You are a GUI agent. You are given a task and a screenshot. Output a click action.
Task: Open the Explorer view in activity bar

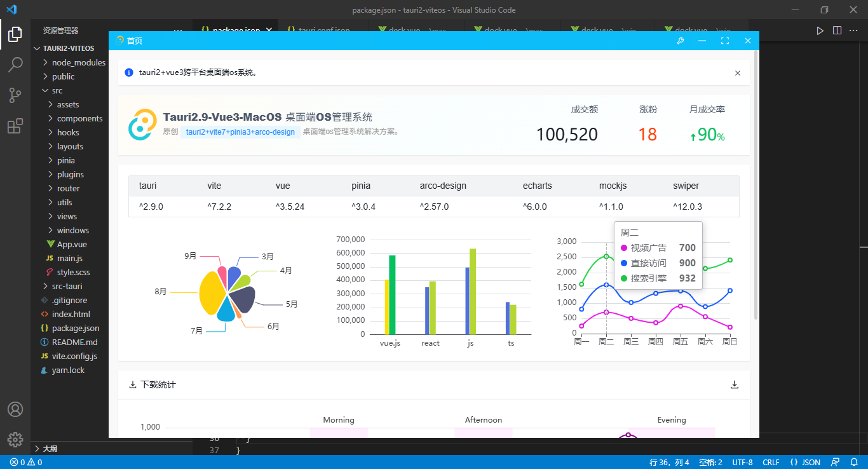pyautogui.click(x=15, y=34)
